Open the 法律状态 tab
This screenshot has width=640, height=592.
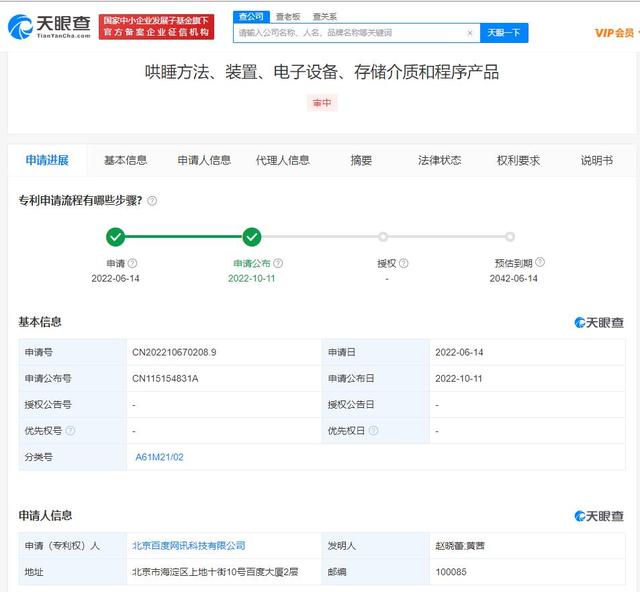point(439,160)
